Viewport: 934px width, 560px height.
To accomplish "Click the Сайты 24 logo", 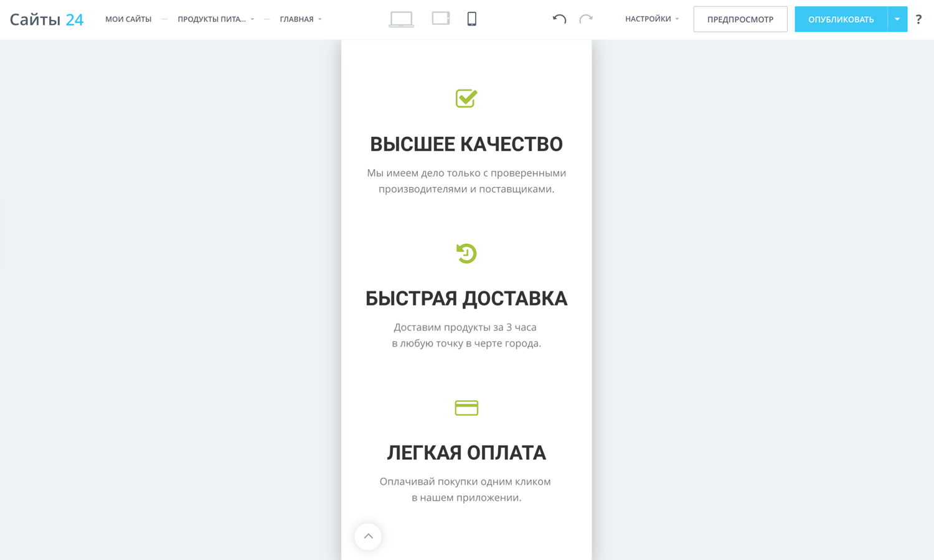I will tap(47, 19).
